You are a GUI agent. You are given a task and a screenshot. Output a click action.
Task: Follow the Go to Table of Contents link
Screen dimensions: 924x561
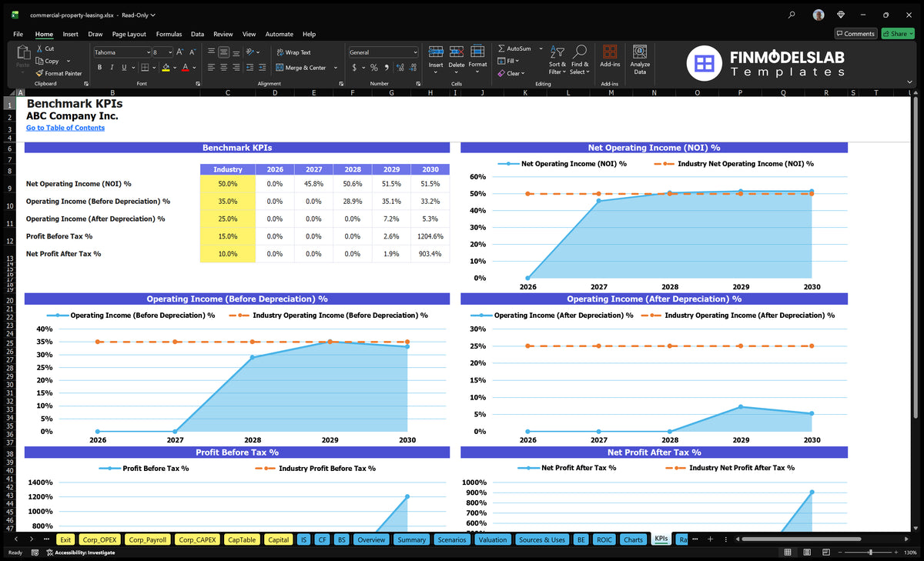pyautogui.click(x=65, y=128)
